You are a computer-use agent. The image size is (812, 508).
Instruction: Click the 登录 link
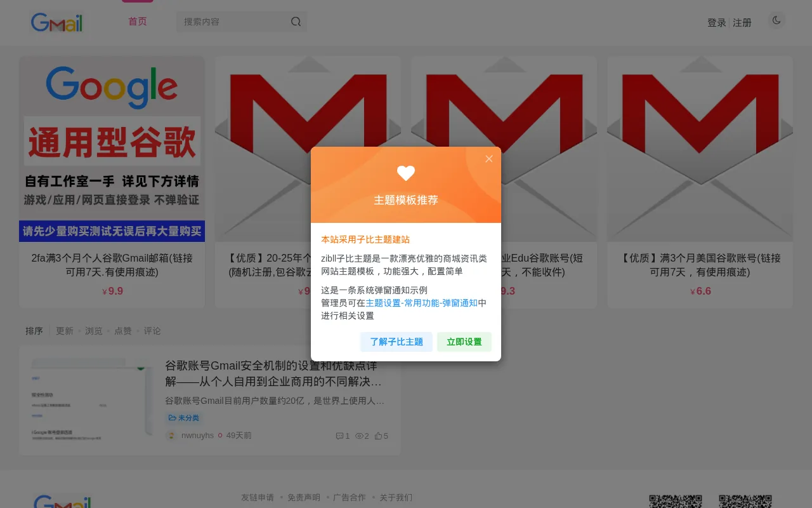[x=717, y=23]
